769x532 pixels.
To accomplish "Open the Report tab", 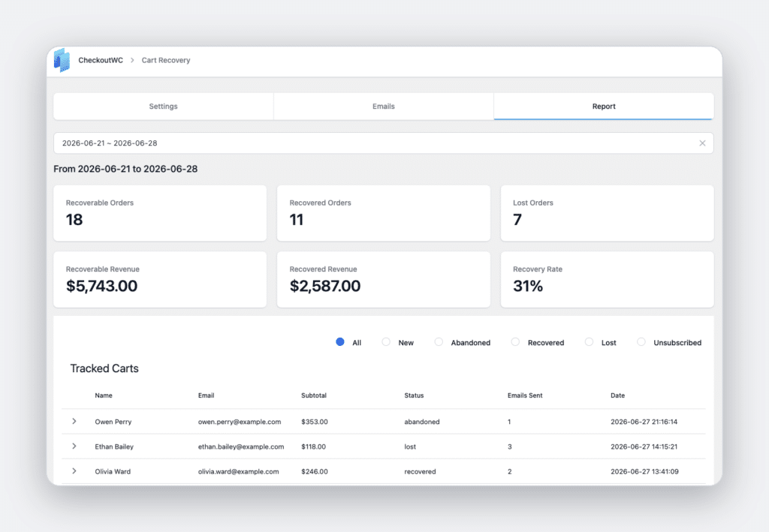I will tap(604, 107).
